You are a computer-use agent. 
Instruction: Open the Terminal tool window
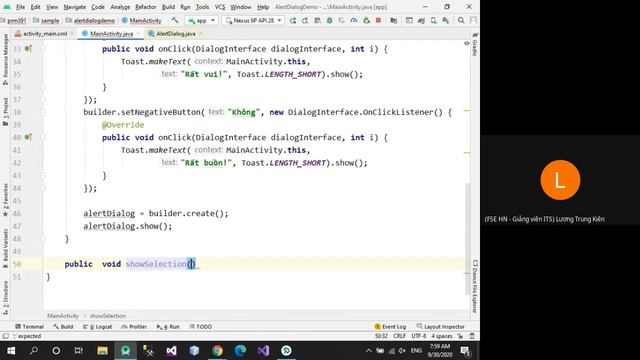29,327
